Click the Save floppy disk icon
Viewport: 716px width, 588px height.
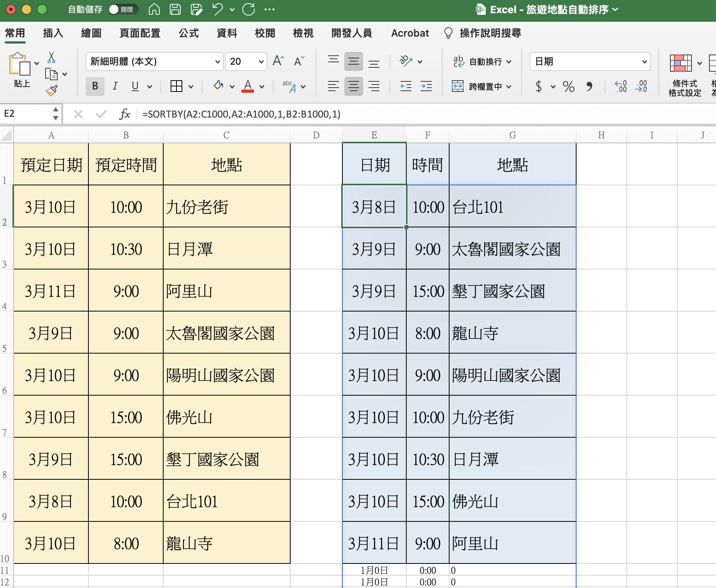pyautogui.click(x=175, y=9)
